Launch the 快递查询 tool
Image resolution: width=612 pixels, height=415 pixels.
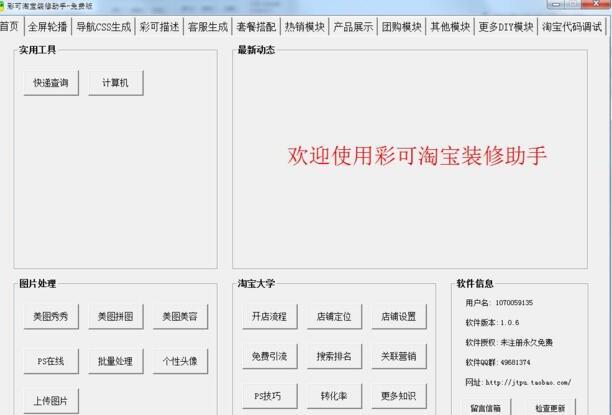pyautogui.click(x=51, y=83)
